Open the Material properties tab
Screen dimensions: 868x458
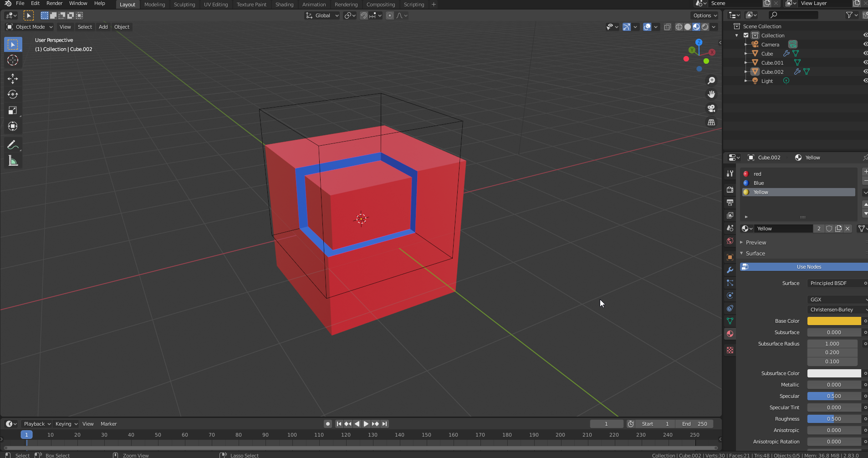[x=730, y=334]
